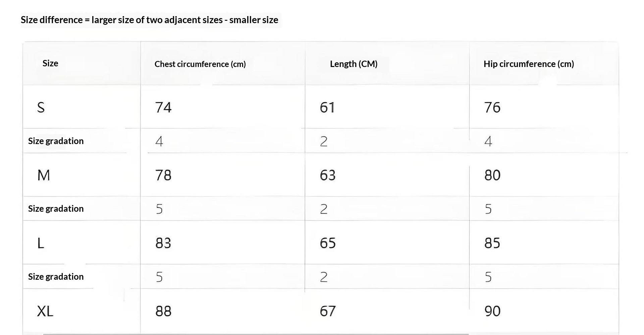Select length value 67 in the XL row
644x335 pixels.
328,311
